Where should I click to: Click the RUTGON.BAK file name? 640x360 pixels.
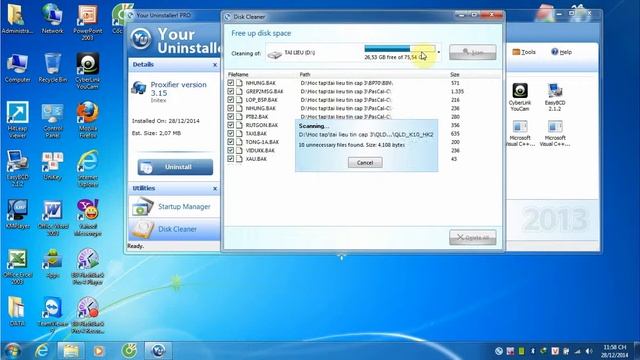click(x=262, y=125)
